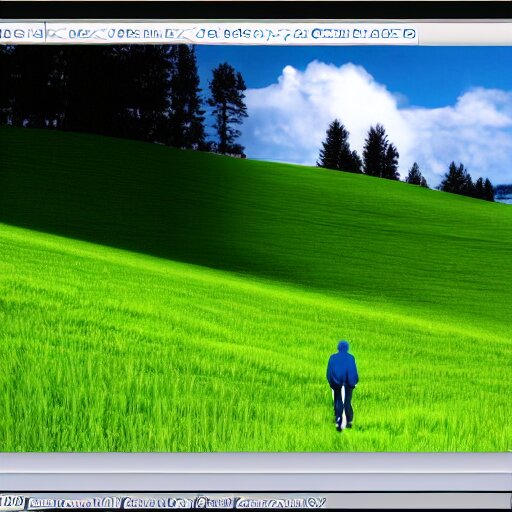
Task: Switch to the second taskbar window button
Action: pyautogui.click(x=157, y=503)
